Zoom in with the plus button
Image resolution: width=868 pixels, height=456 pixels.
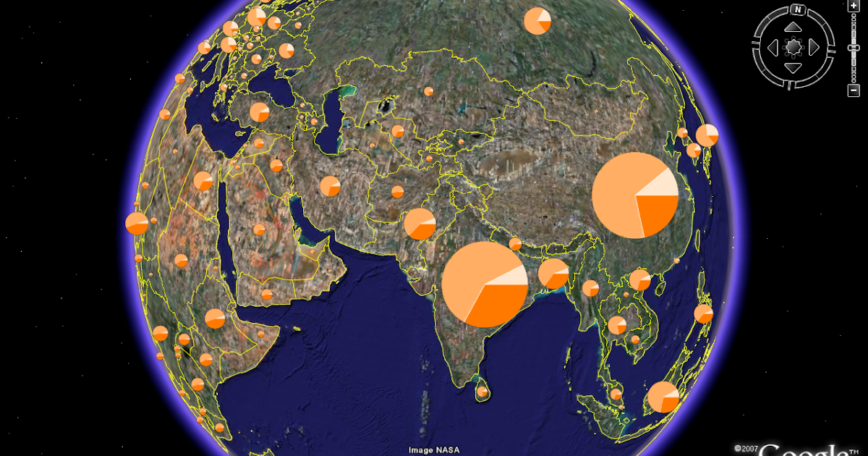click(x=854, y=7)
